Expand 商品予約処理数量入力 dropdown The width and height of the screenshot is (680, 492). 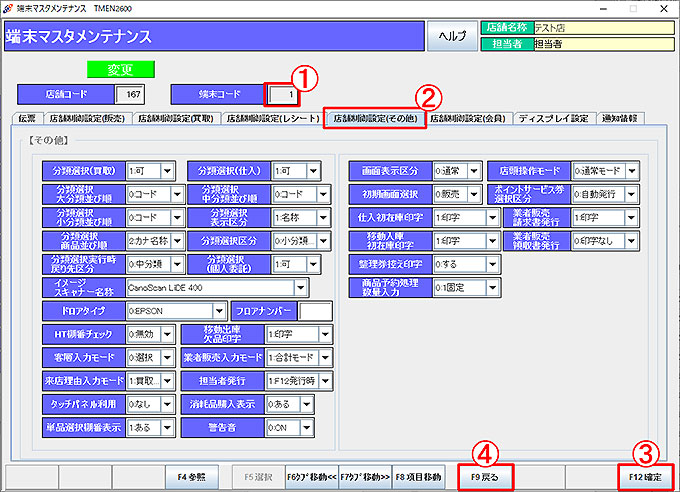(492, 288)
